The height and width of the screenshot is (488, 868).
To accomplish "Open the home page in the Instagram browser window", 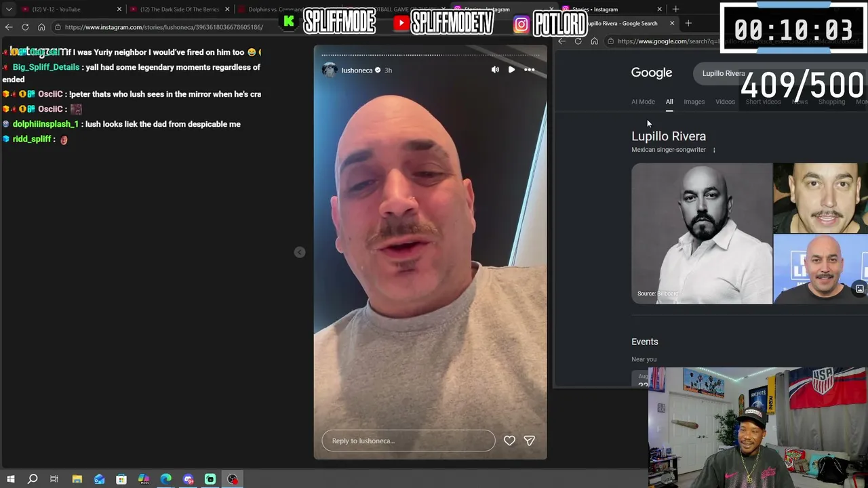I will (41, 27).
